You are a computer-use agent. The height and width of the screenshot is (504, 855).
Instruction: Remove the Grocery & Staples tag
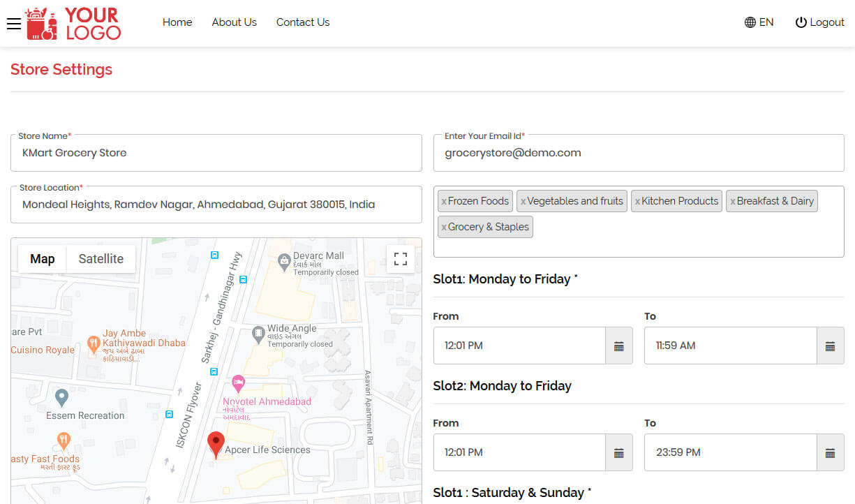click(x=444, y=227)
